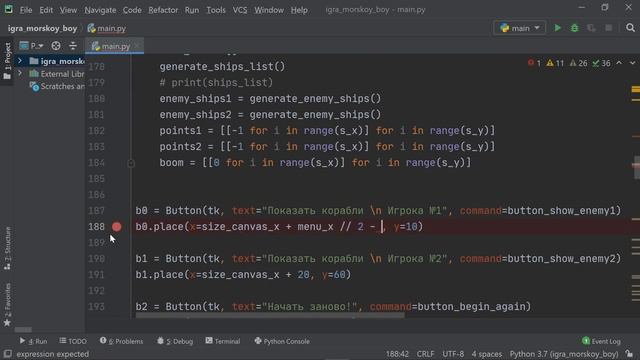Image resolution: width=640 pixels, height=360 pixels.
Task: Open the main run configuration dropdown
Action: [520, 28]
